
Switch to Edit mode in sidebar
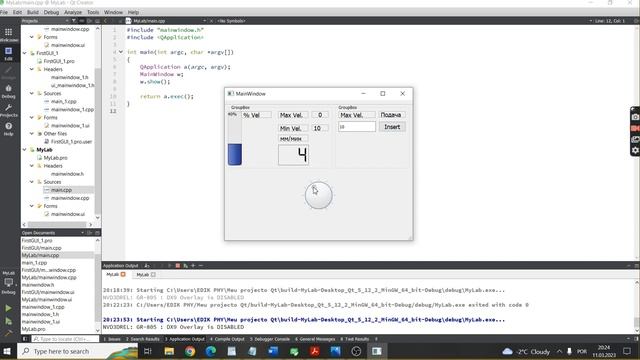(9, 53)
